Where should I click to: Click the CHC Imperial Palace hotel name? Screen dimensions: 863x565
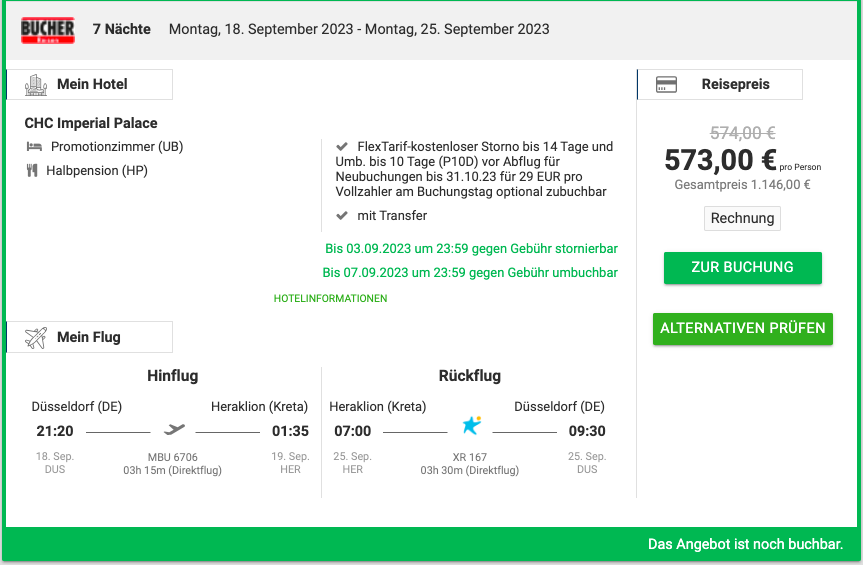91,123
